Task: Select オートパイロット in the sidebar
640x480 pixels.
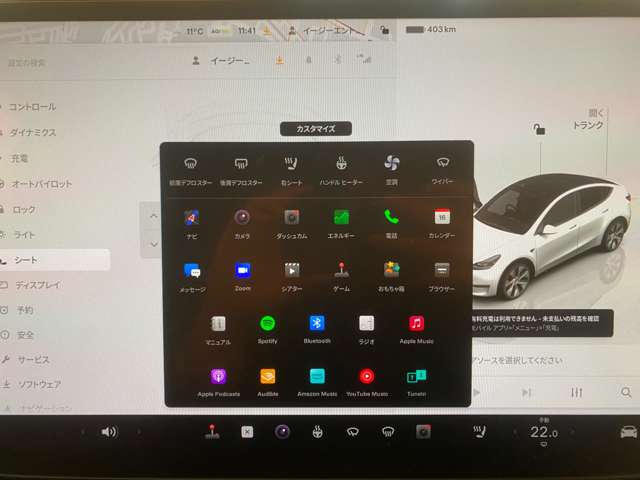Action: pyautogui.click(x=42, y=184)
